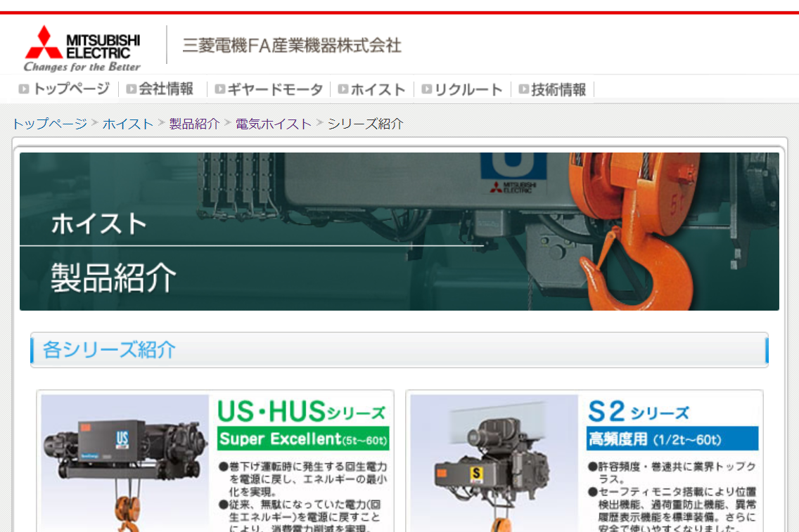Open the S2 series hoist photo

(494, 463)
